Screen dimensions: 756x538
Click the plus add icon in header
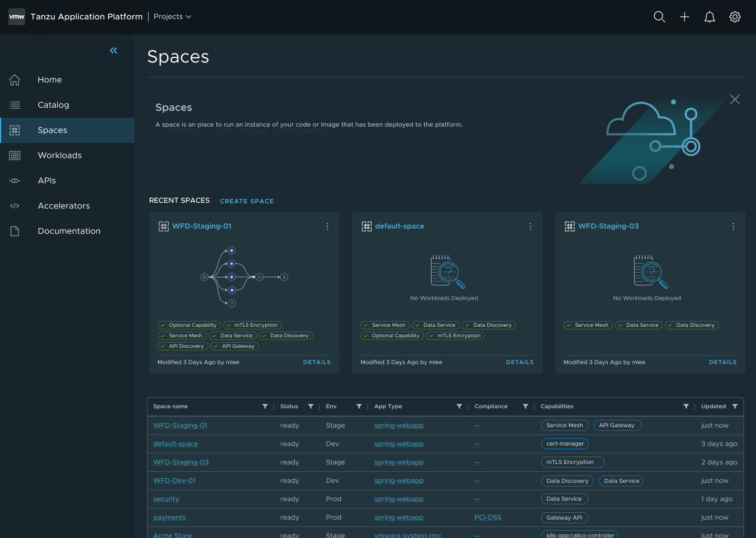click(685, 17)
